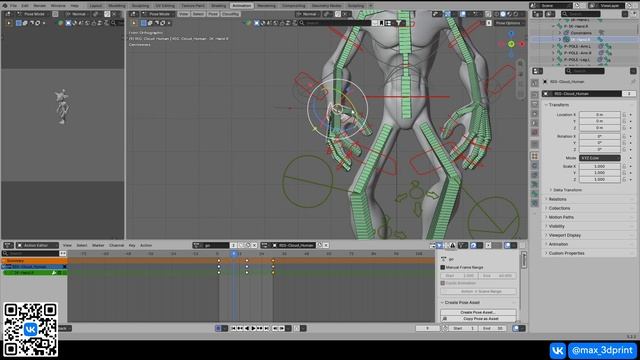
Task: Open the Armature data properties tab
Action: [535, 184]
